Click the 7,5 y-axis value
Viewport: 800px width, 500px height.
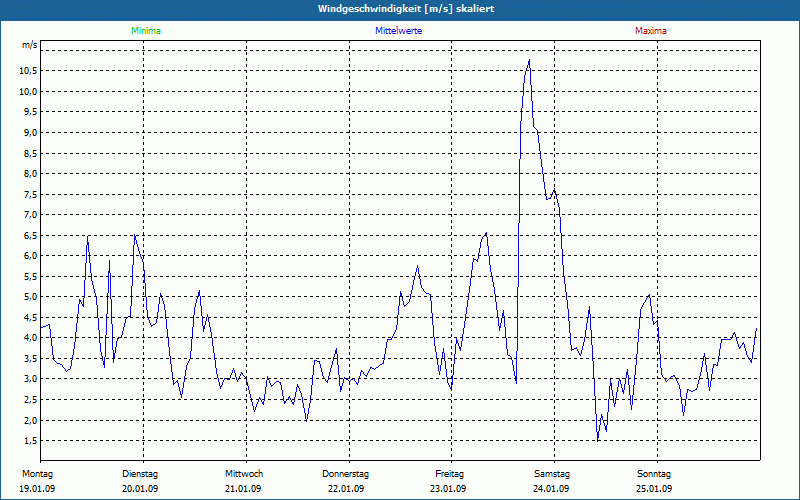pos(30,194)
